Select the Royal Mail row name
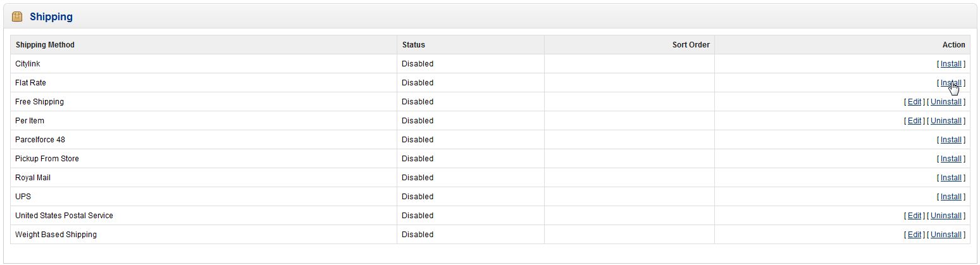The width and height of the screenshot is (980, 265). [33, 178]
